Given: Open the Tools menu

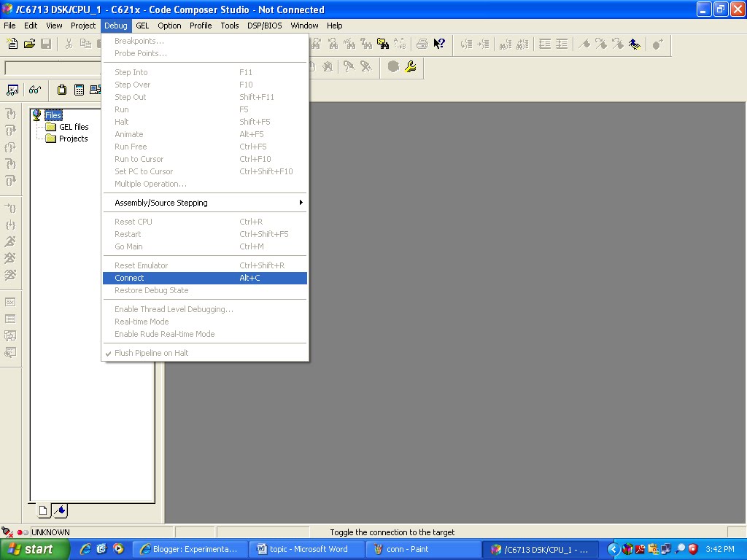Looking at the screenshot, I should (x=229, y=26).
